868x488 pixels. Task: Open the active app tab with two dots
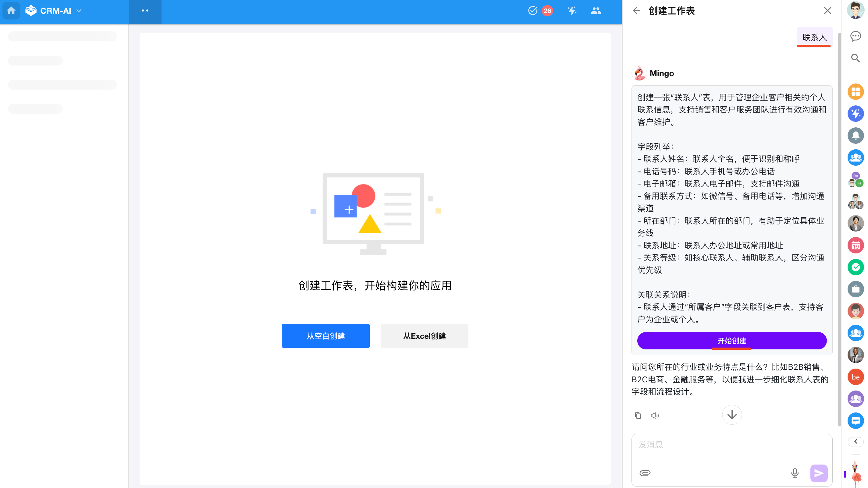click(x=145, y=11)
